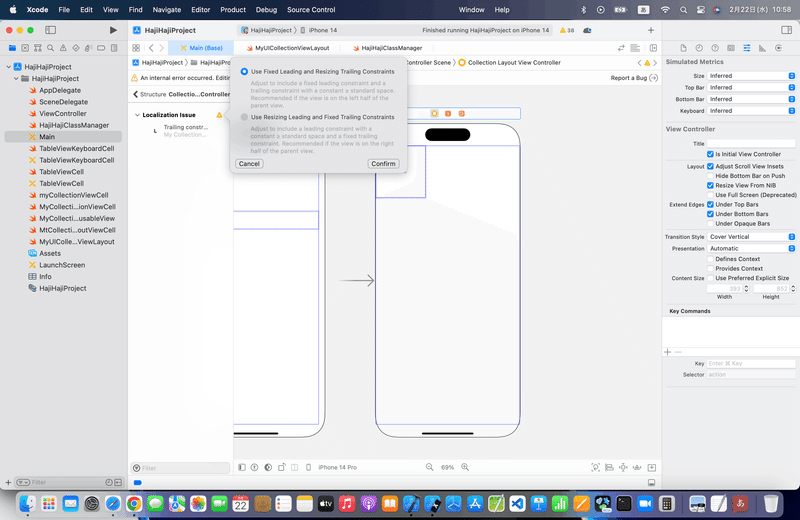The width and height of the screenshot is (800, 520).
Task: Switch to the MyUICollectionViewLayout tab
Action: coord(288,48)
